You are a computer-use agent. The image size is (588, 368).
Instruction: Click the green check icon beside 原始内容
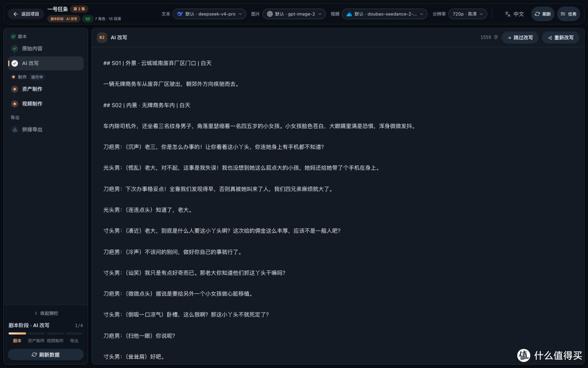click(x=15, y=49)
